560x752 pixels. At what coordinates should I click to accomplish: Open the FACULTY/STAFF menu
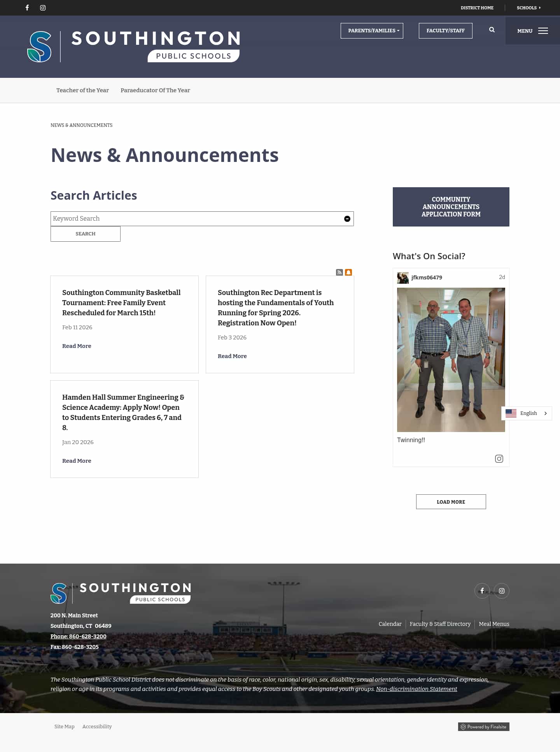pos(446,31)
